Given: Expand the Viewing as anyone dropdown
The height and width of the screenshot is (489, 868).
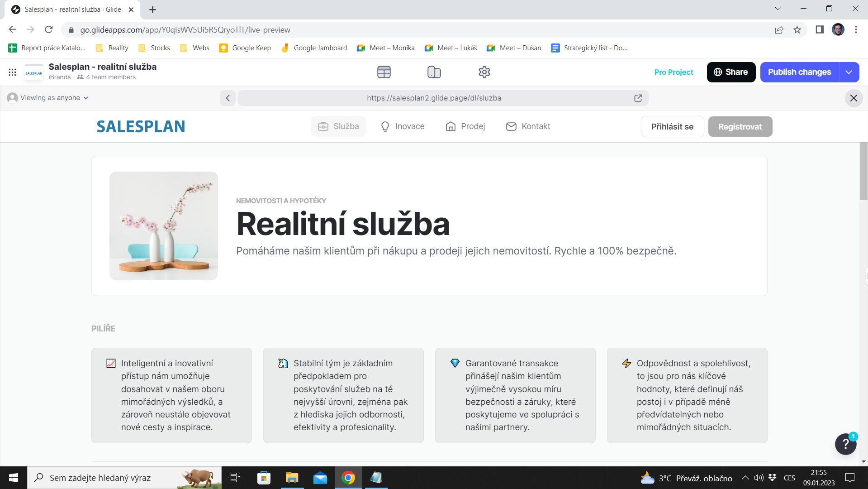Looking at the screenshot, I should (x=48, y=98).
